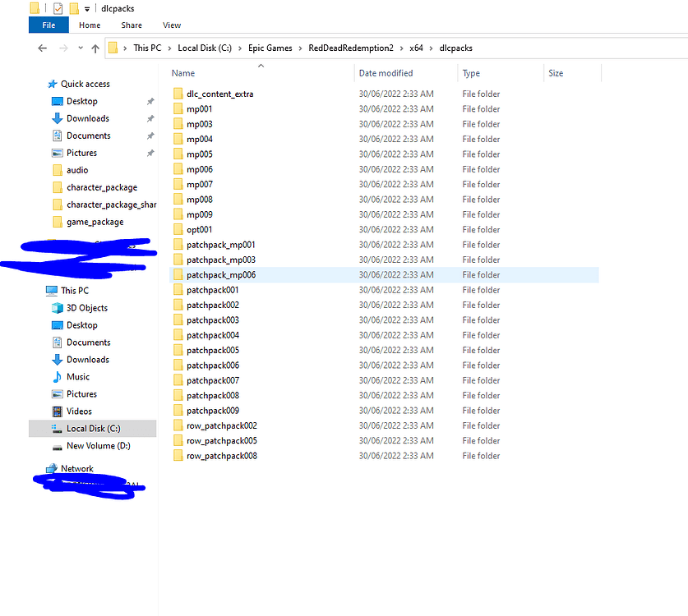Click the sort chevron above the Name column
The height and width of the screenshot is (616, 688).
tap(261, 66)
